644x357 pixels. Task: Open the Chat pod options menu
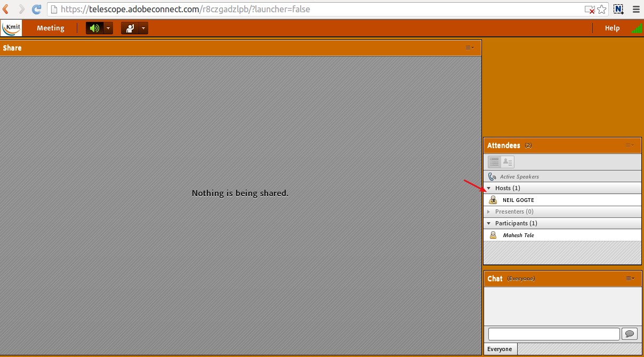pos(630,278)
